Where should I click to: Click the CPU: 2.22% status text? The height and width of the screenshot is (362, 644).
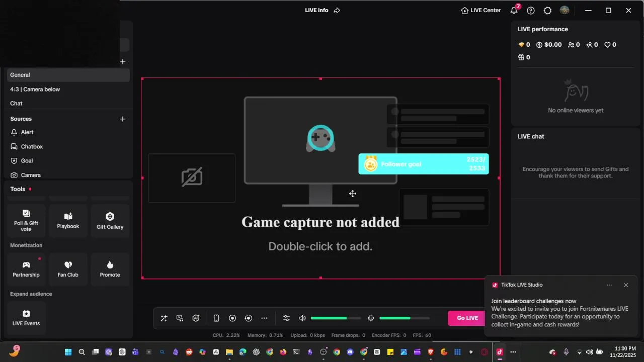click(x=226, y=335)
